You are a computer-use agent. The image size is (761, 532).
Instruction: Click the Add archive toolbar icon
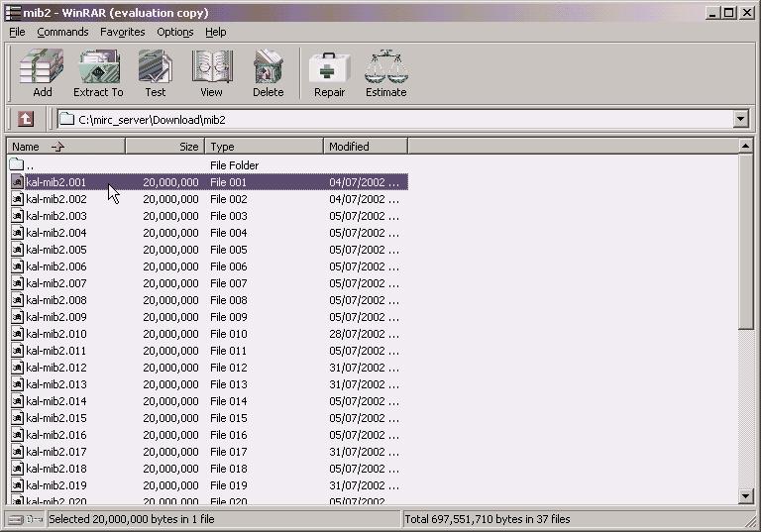tap(42, 66)
